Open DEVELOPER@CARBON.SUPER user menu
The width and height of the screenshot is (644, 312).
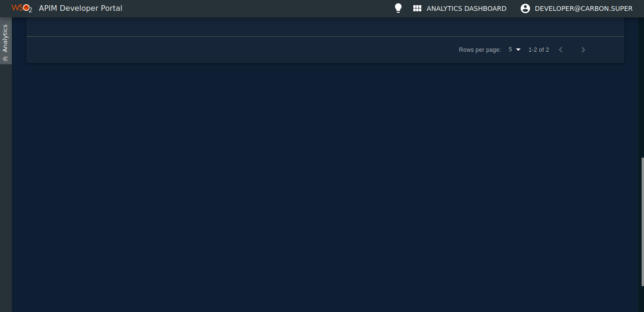point(584,8)
